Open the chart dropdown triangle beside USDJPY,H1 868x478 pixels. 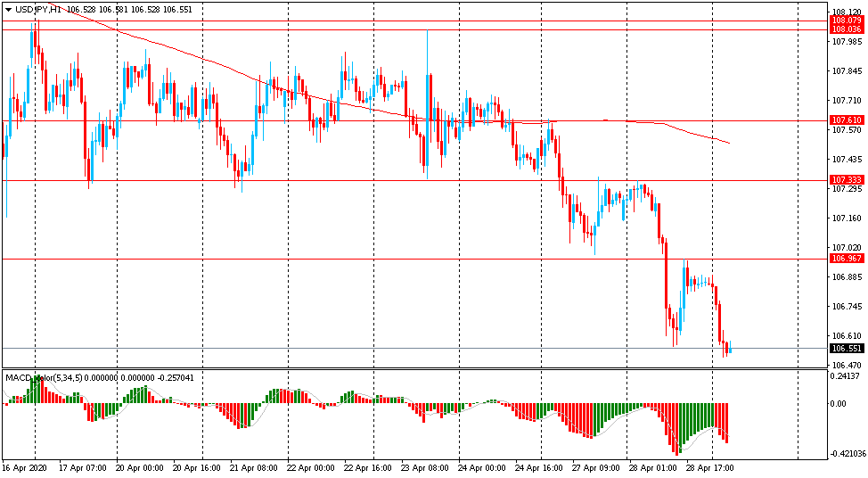pos(8,10)
